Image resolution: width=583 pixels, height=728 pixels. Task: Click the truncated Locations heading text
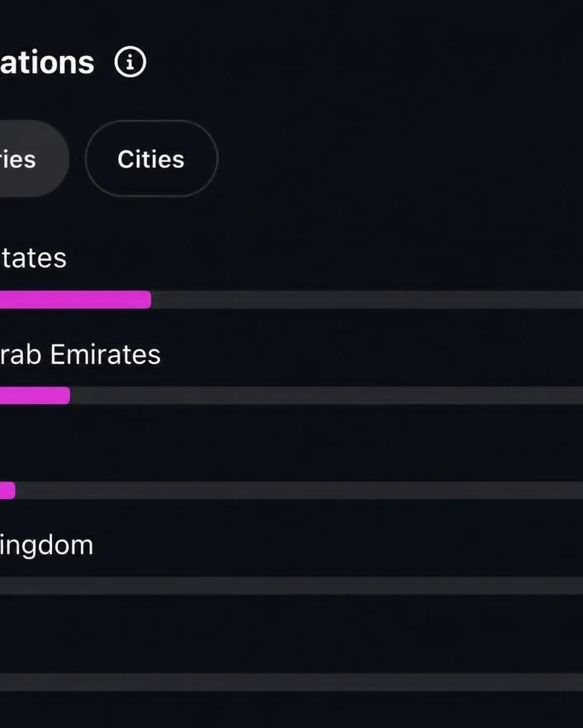(x=47, y=63)
